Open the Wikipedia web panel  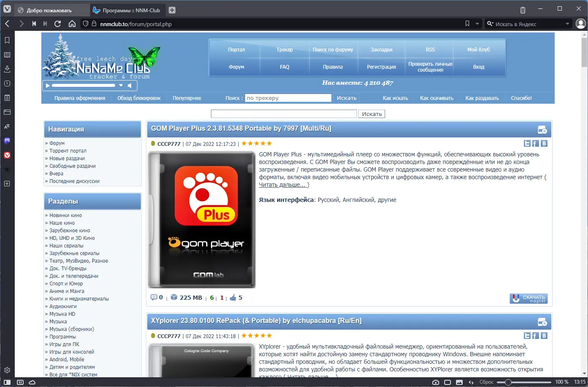click(x=7, y=169)
